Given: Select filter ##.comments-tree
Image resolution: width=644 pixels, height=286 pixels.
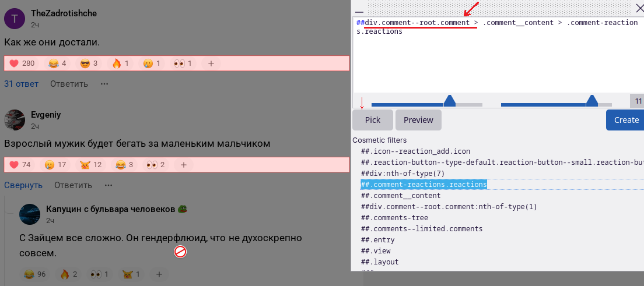Looking at the screenshot, I should 395,218.
